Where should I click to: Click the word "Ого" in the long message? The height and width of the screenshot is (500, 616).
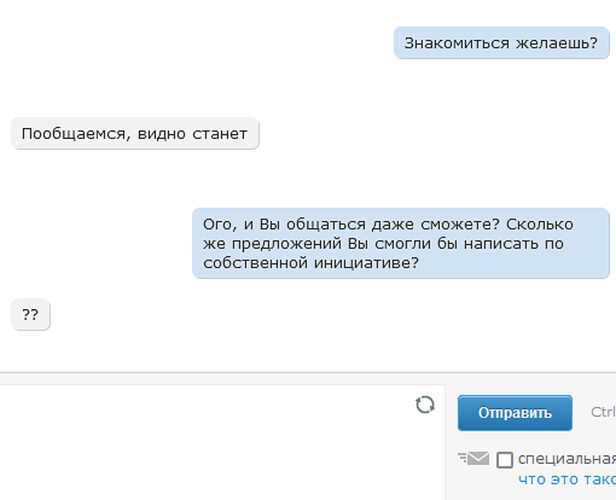pyautogui.click(x=217, y=223)
